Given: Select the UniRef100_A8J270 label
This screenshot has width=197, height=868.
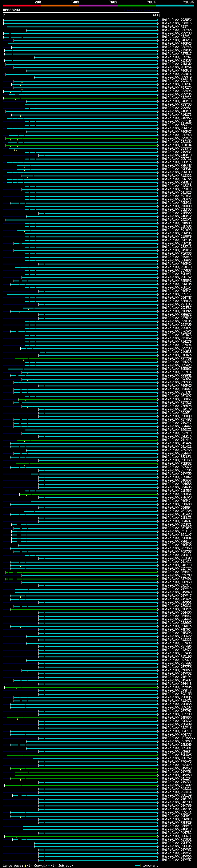Looking at the screenshot, I should coord(176,88).
